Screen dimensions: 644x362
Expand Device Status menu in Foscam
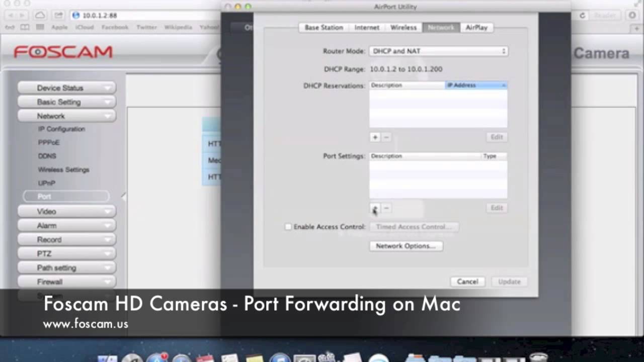[67, 88]
